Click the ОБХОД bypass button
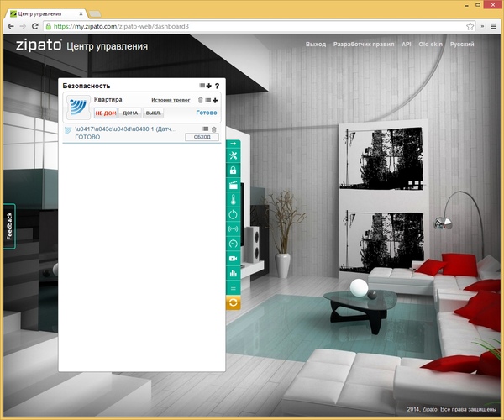The height and width of the screenshot is (420, 504). coord(202,137)
